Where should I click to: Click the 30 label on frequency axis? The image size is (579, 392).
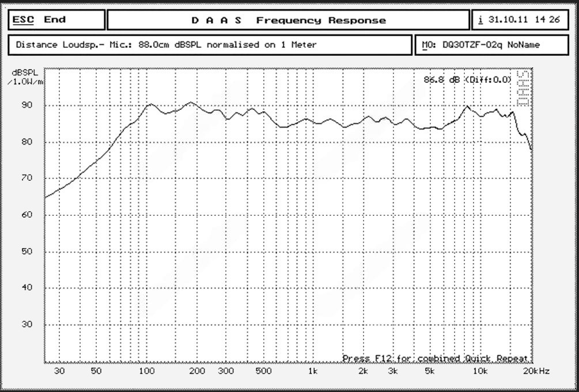coord(59,371)
